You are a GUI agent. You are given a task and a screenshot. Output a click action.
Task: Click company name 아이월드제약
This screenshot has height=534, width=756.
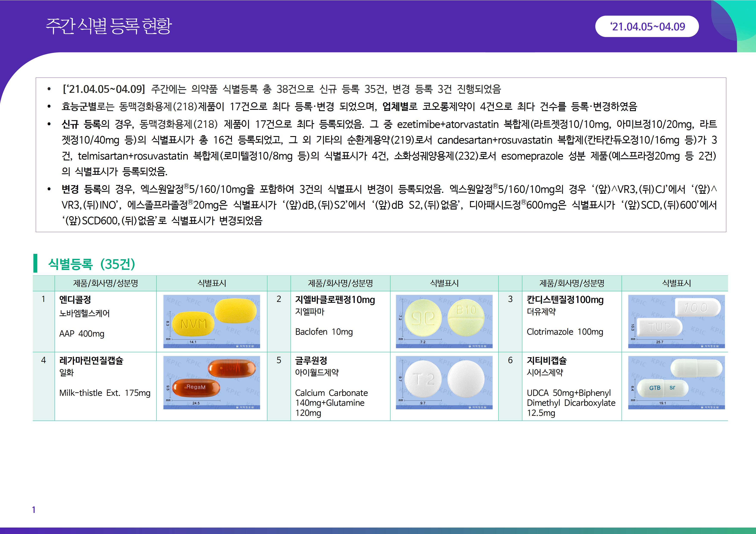click(317, 373)
